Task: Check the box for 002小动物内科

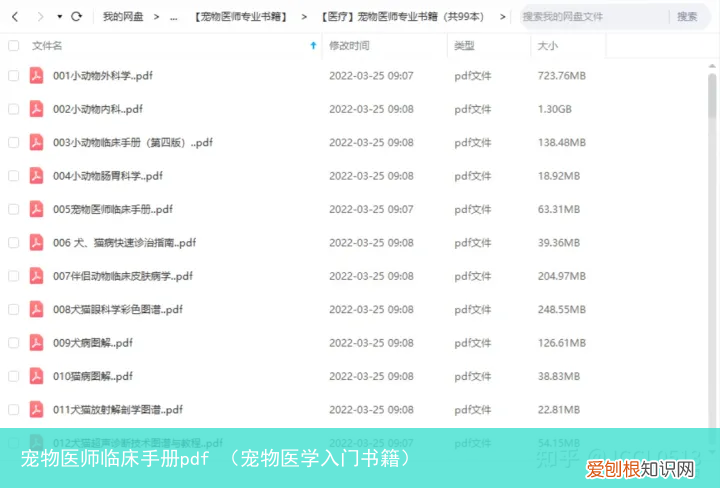Action: (x=13, y=109)
